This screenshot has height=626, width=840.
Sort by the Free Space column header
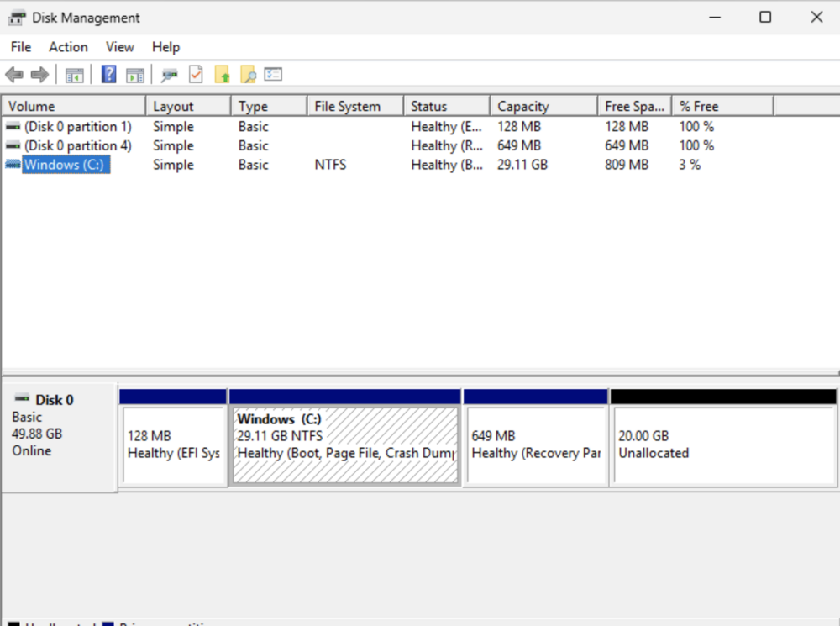click(x=635, y=106)
